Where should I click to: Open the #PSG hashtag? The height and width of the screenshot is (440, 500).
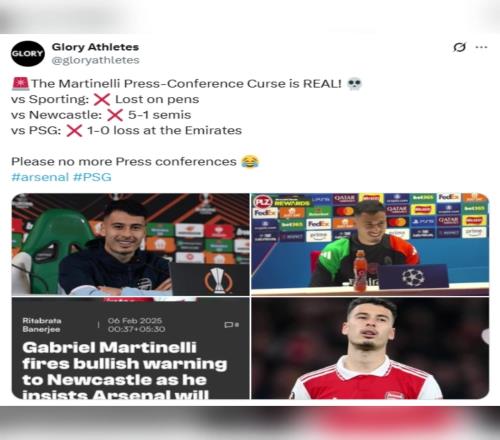click(92, 177)
